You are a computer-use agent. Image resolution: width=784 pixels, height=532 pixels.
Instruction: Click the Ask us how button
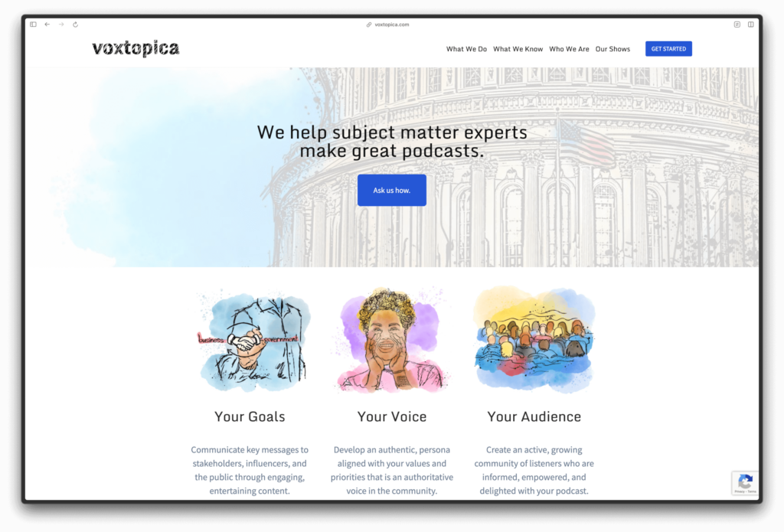tap(392, 190)
